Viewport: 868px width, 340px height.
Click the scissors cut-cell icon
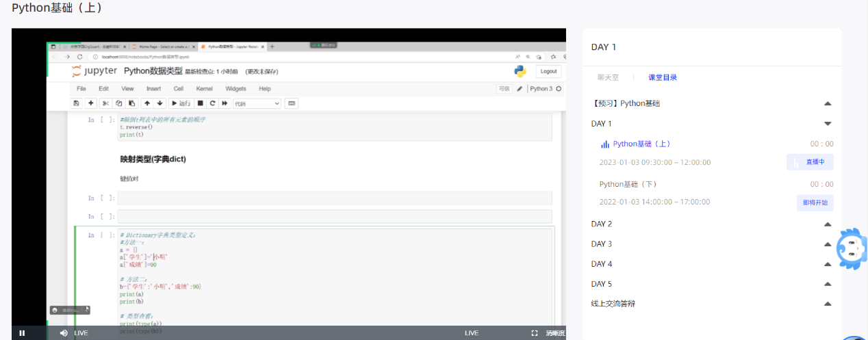105,103
